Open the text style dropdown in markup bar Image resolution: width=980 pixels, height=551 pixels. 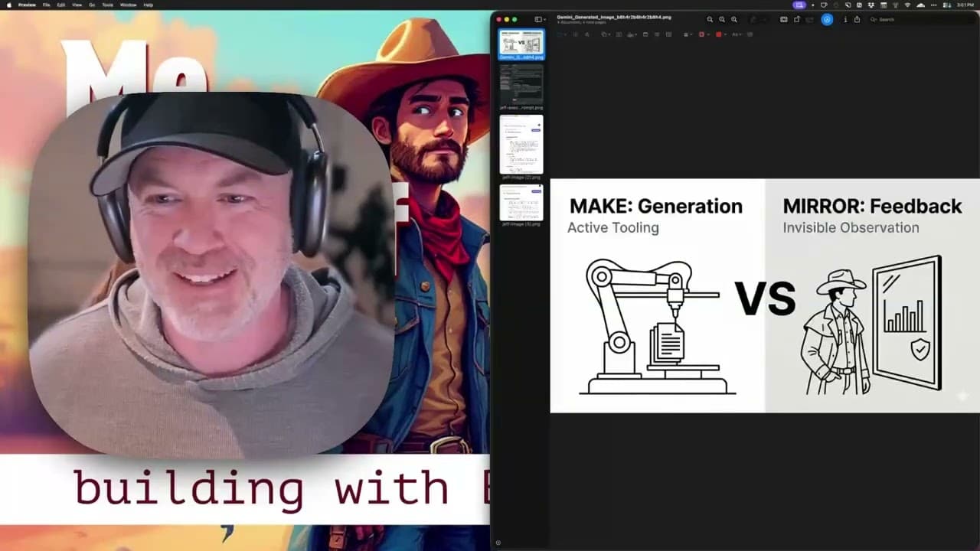click(737, 34)
